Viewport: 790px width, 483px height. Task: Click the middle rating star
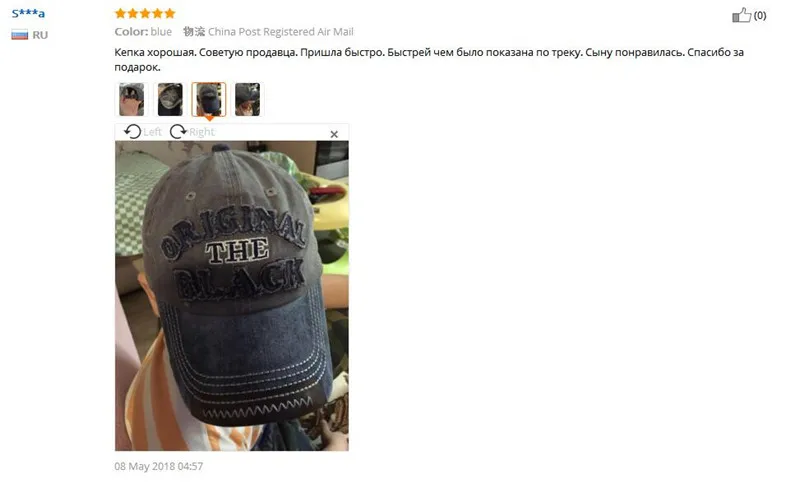(x=145, y=13)
